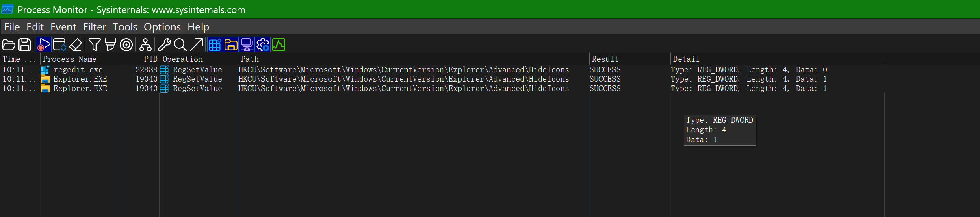Image resolution: width=980 pixels, height=217 pixels.
Task: Open the Event menu
Action: click(x=63, y=27)
